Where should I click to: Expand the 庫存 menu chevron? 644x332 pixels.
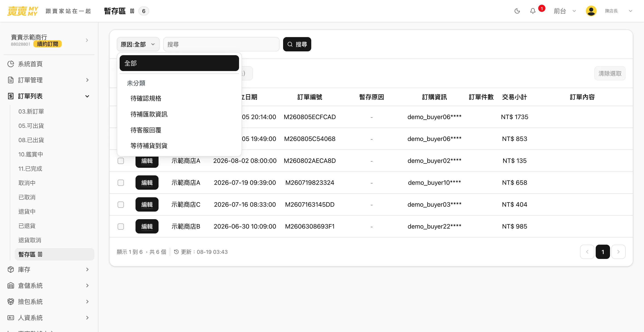click(x=87, y=269)
